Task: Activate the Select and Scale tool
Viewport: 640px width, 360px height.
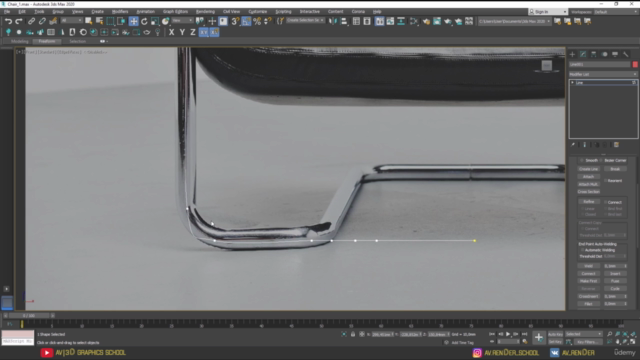Action: point(155,21)
